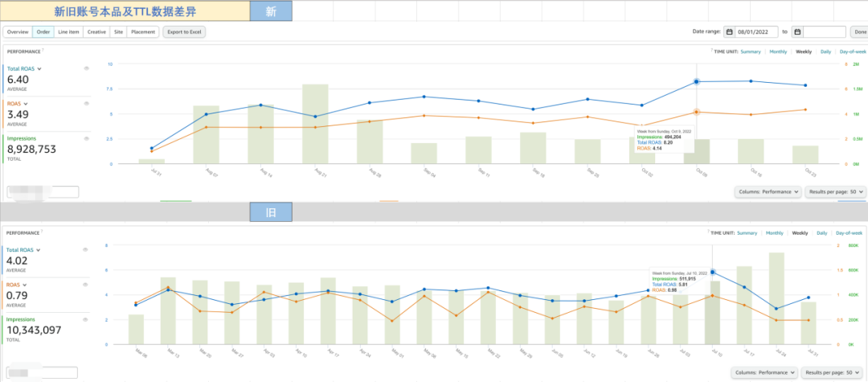The image size is (868, 382).
Task: Open the Line item tab
Action: 68,32
